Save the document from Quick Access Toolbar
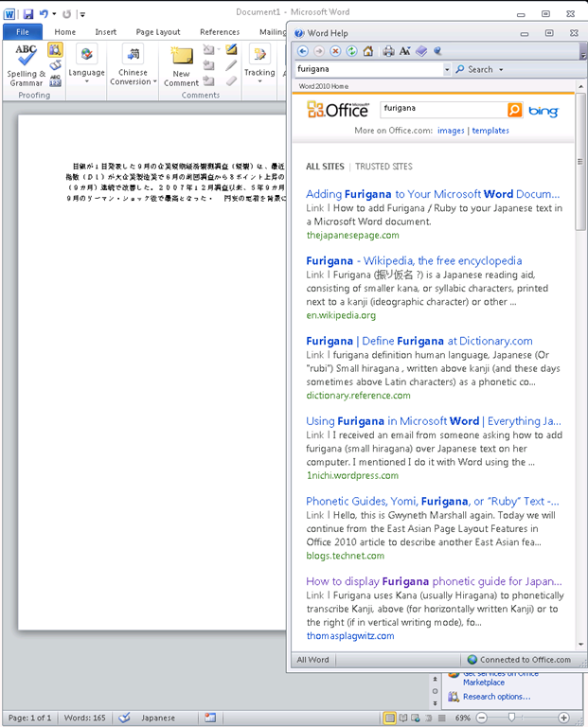Image resolution: width=588 pixels, height=727 pixels. click(28, 14)
